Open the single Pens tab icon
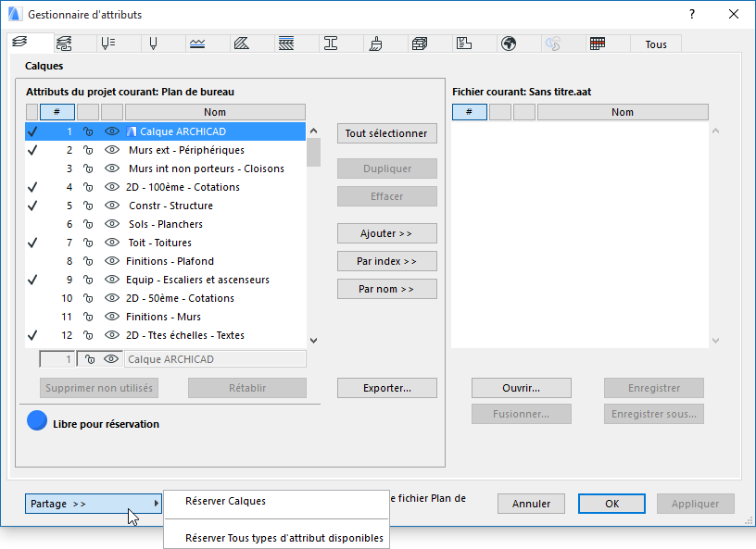The height and width of the screenshot is (549, 756). (153, 44)
